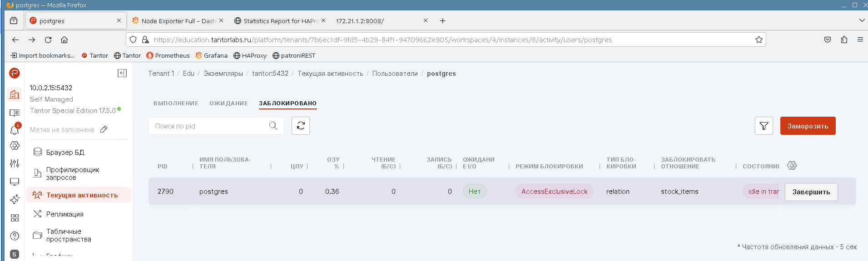Click into the Поиск по pid field
Screen dimensions: 868x261
coord(209,126)
